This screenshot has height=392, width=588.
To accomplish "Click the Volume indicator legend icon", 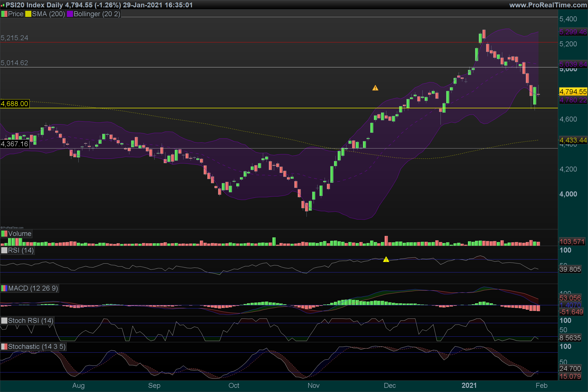I will pyautogui.click(x=4, y=234).
